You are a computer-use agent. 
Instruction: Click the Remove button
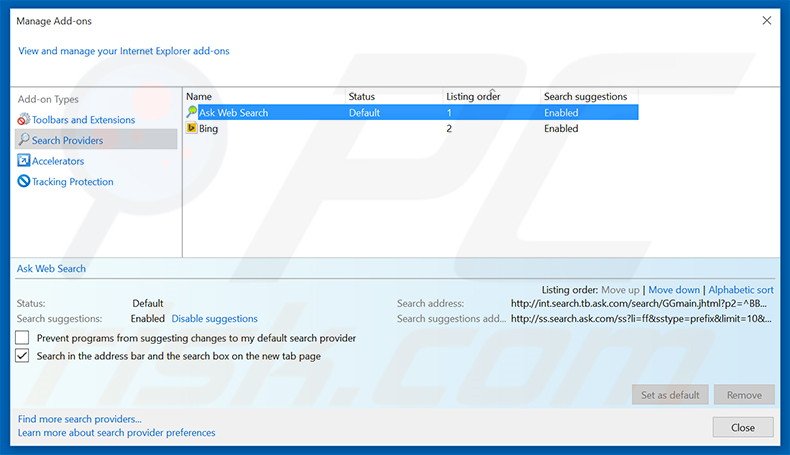[x=744, y=395]
